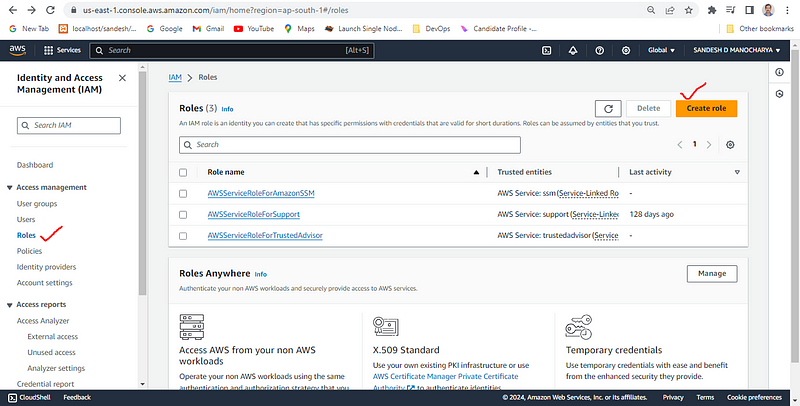Check the AWSServiceRoleForAmazonSSM row checkbox

click(183, 194)
